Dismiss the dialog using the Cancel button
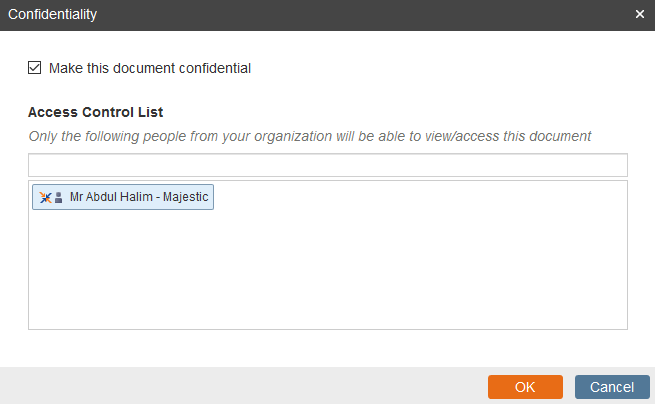Image resolution: width=655 pixels, height=404 pixels. 612,387
